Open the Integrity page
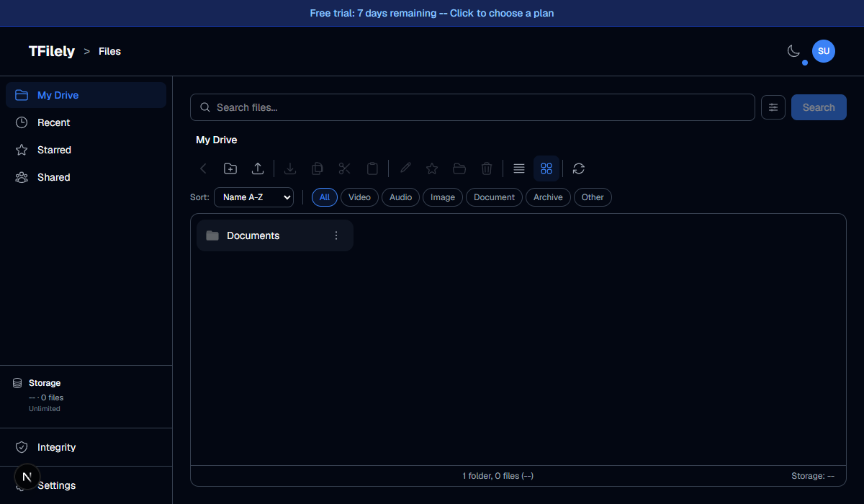Viewport: 864px width, 504px height. tap(86, 447)
